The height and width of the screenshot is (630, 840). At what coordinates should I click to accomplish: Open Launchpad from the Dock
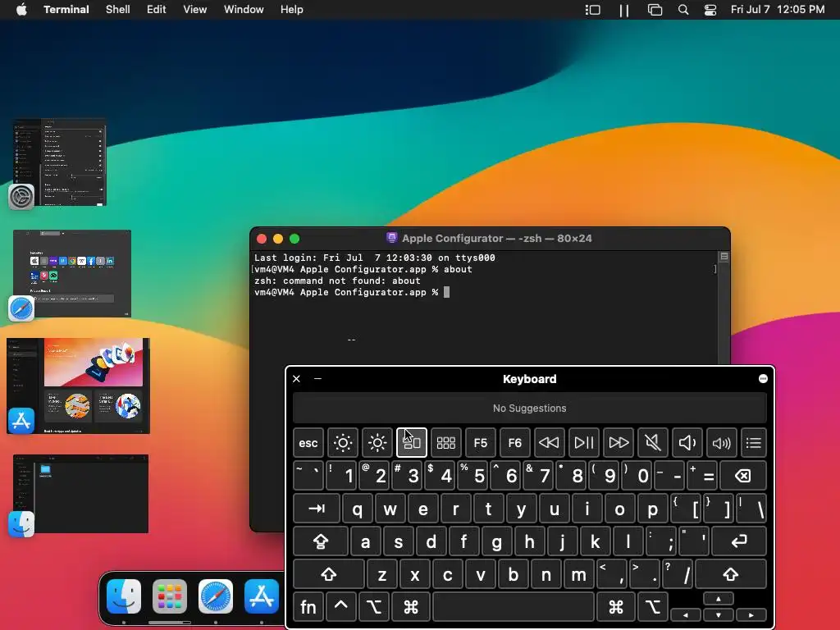(x=170, y=596)
